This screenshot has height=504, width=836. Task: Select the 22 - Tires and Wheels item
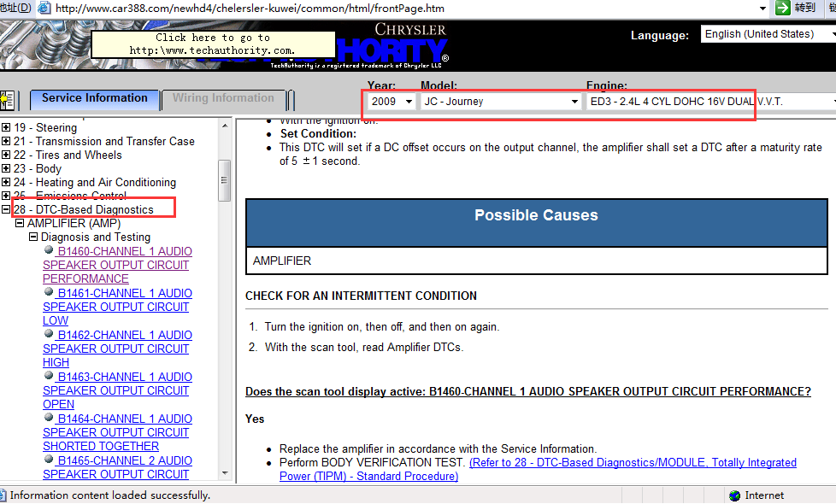coord(68,155)
